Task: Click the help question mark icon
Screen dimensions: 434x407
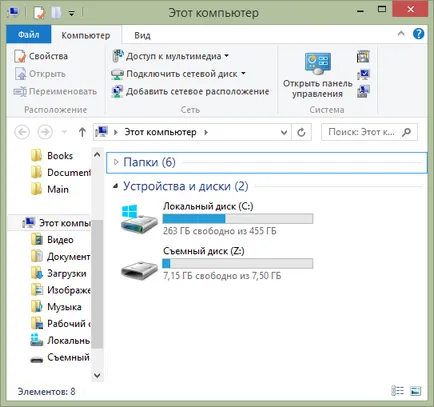Action: tap(418, 34)
